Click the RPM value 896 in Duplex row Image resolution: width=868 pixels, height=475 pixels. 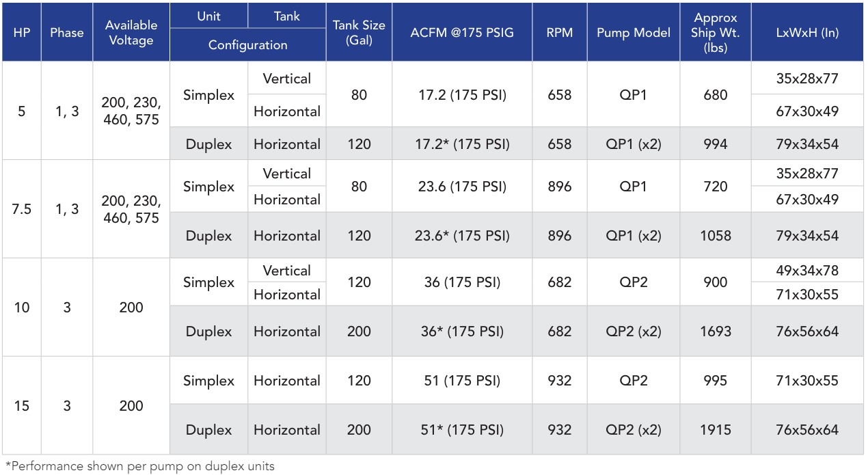click(x=560, y=236)
